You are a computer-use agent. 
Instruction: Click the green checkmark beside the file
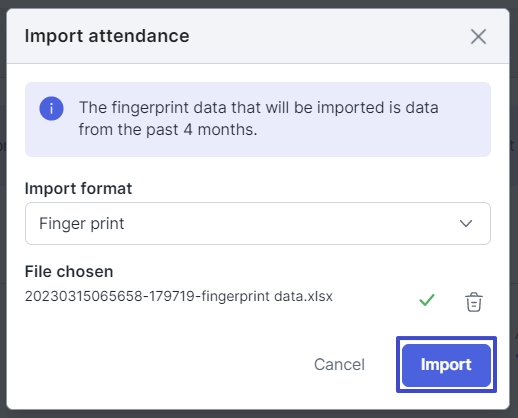(427, 300)
